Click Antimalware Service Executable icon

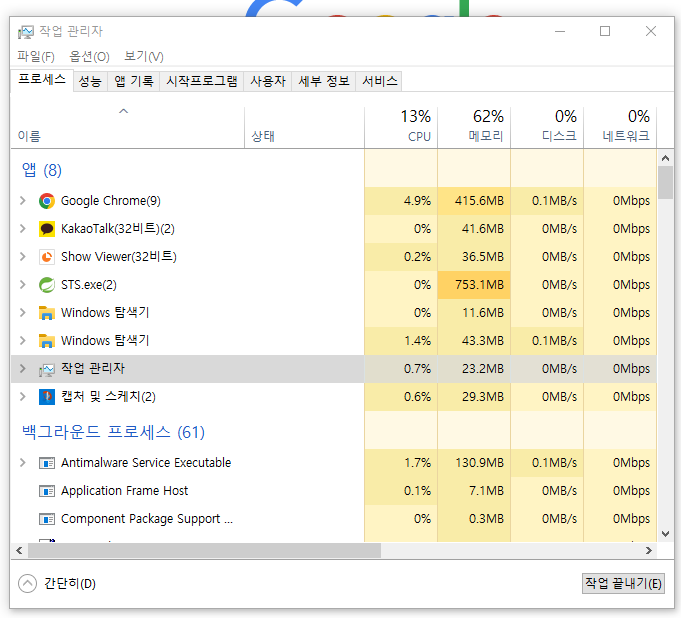coord(46,463)
